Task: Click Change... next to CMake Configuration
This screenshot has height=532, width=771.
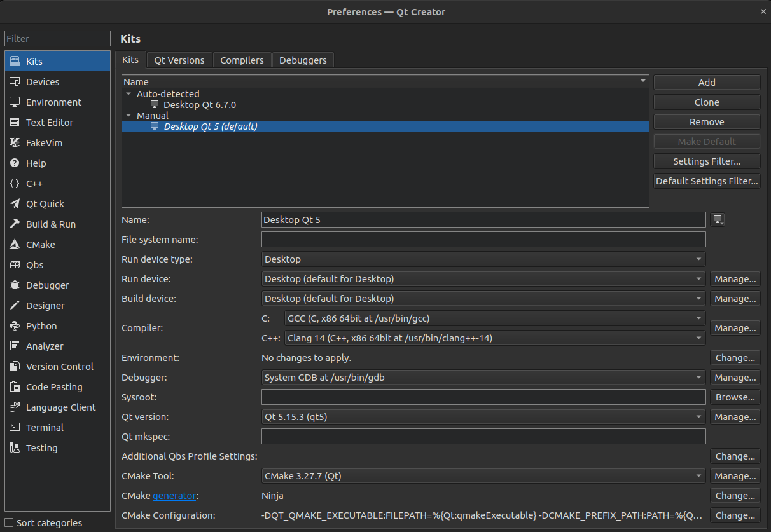Action: point(735,515)
